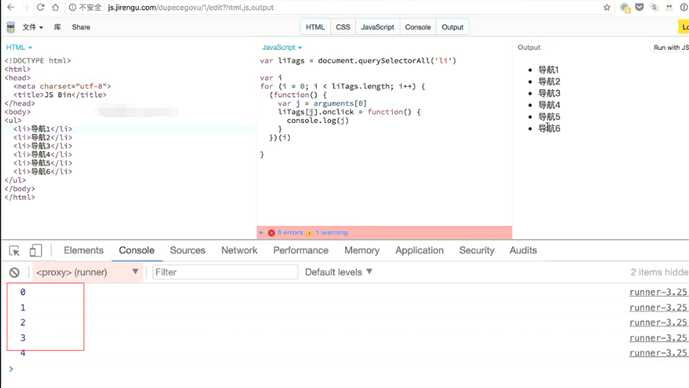Switch to DevTools Application tab

coord(419,250)
